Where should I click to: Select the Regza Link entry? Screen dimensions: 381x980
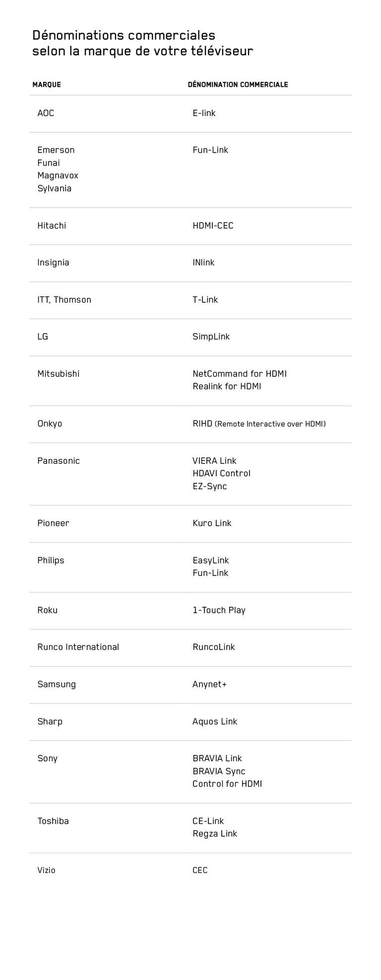[215, 834]
